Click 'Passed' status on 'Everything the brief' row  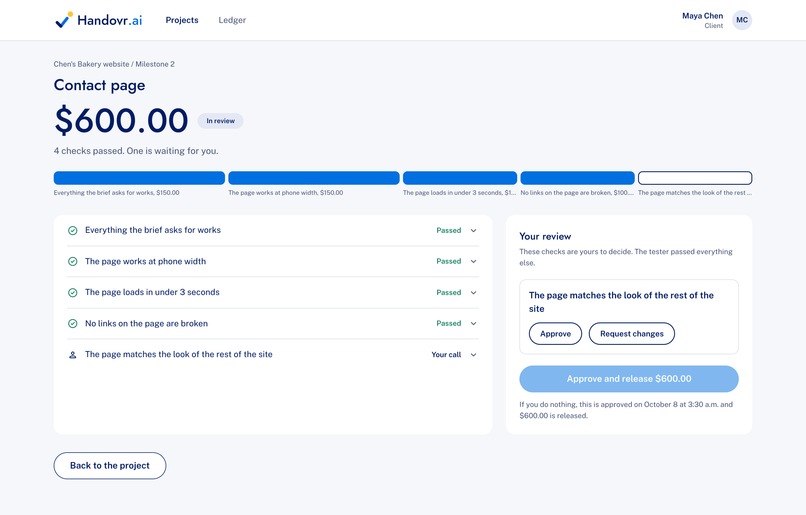tap(449, 230)
